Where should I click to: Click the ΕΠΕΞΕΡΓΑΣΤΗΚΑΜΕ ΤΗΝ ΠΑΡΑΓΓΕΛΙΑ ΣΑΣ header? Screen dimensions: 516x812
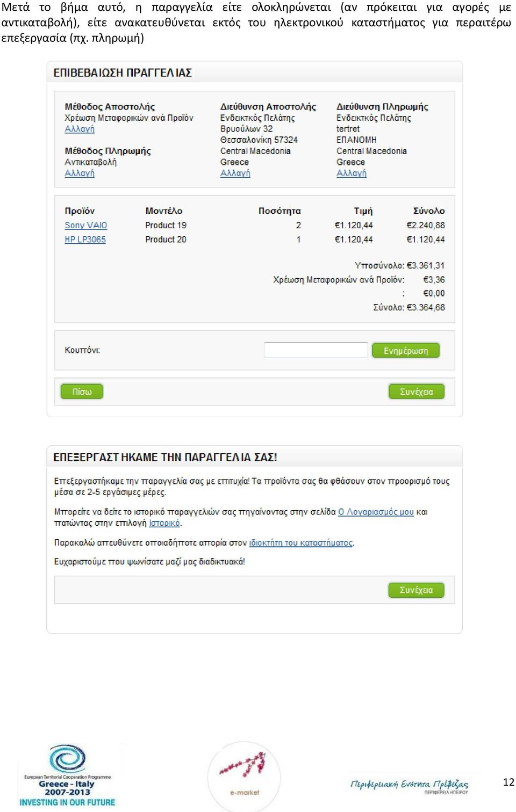pyautogui.click(x=165, y=458)
